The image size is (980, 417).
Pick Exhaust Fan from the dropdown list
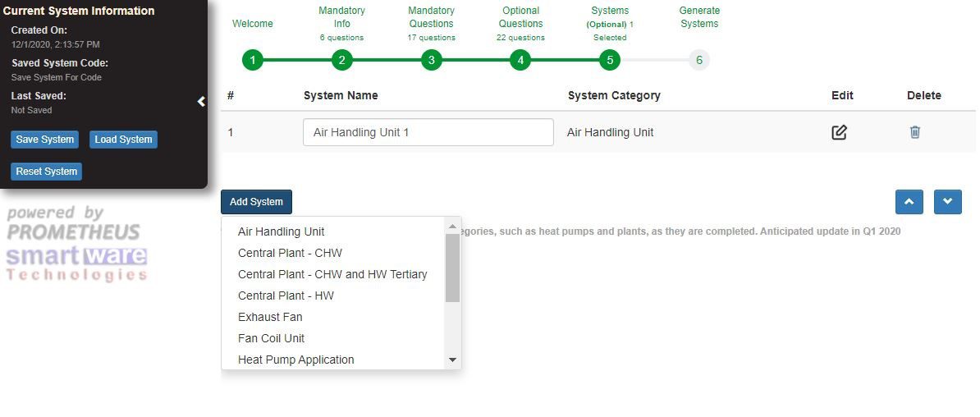pos(270,317)
